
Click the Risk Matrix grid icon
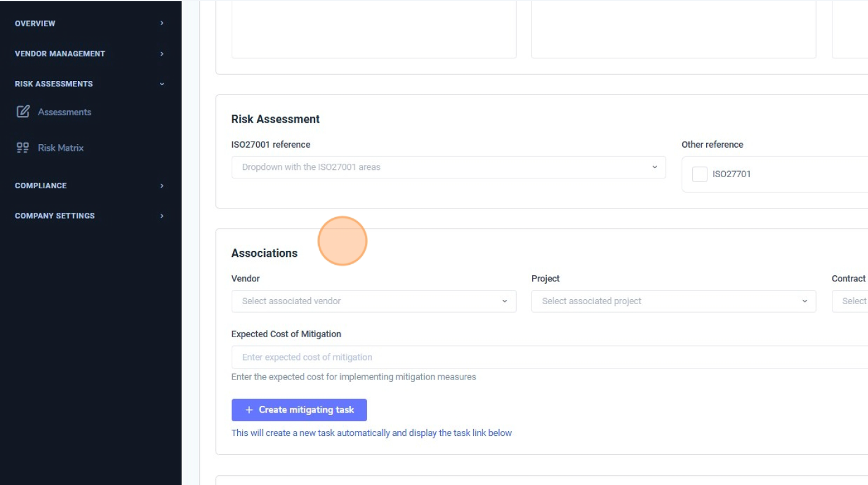22,147
